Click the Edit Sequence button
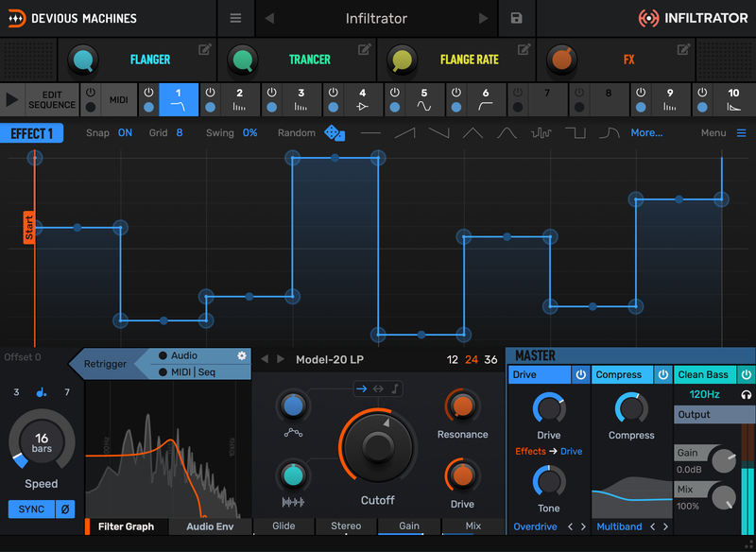The width and height of the screenshot is (756, 552). tap(51, 99)
